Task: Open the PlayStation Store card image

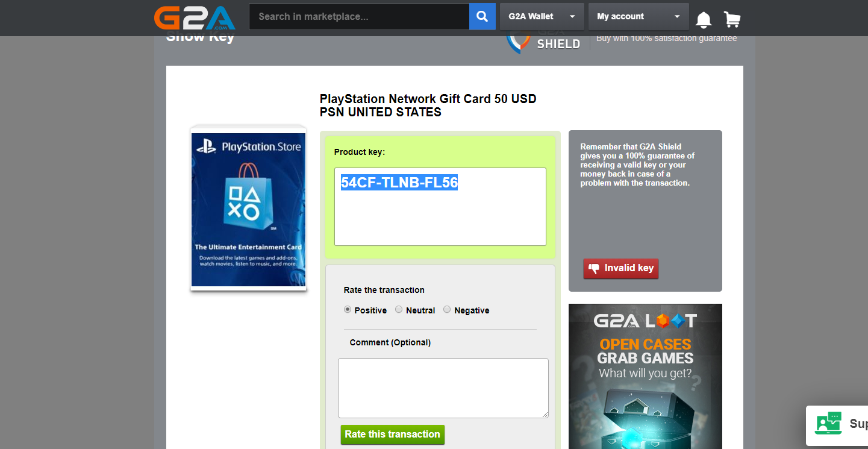Action: tap(248, 209)
